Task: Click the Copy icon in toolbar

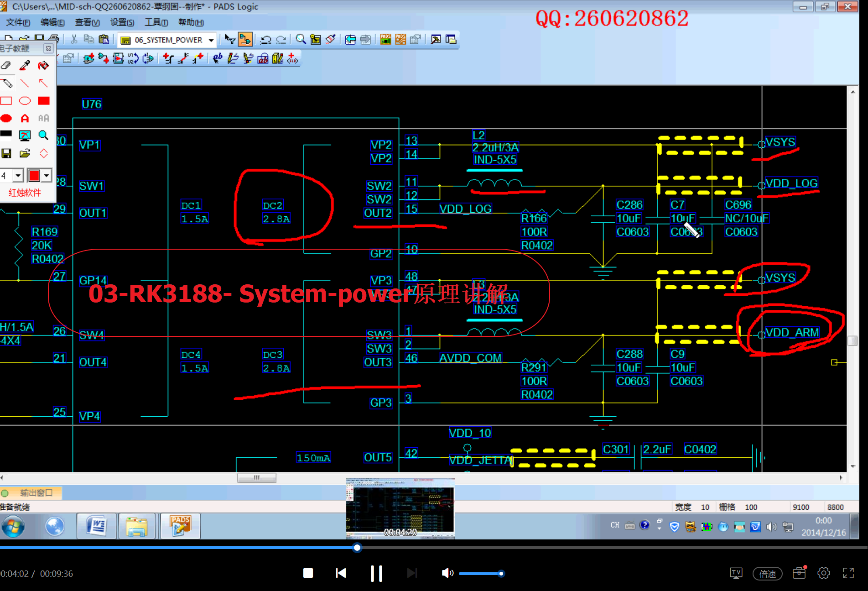Action: (x=89, y=40)
